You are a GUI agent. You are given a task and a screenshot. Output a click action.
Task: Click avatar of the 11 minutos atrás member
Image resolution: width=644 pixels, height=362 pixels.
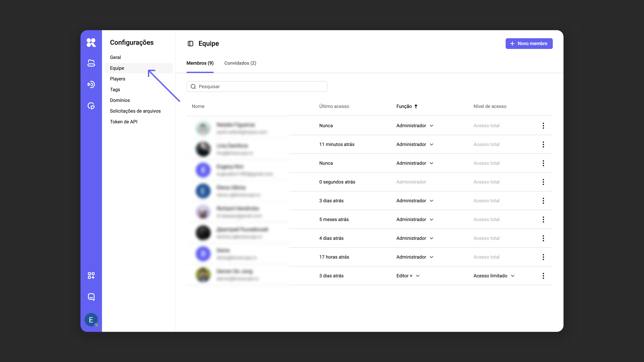pos(203,149)
